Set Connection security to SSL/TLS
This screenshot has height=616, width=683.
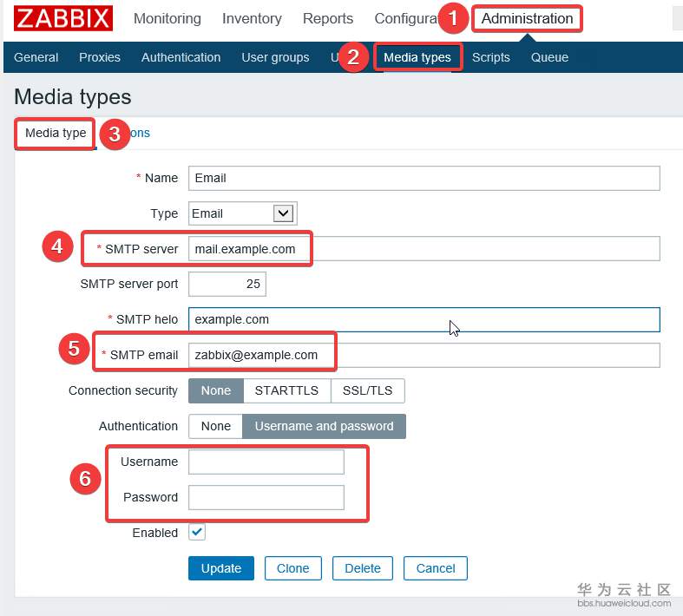[368, 390]
